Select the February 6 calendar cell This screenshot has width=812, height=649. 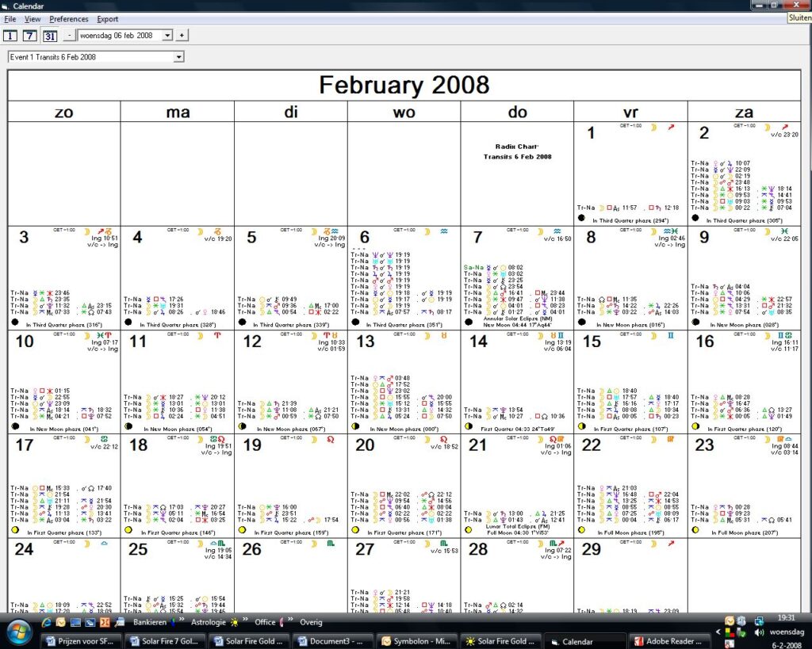point(404,277)
